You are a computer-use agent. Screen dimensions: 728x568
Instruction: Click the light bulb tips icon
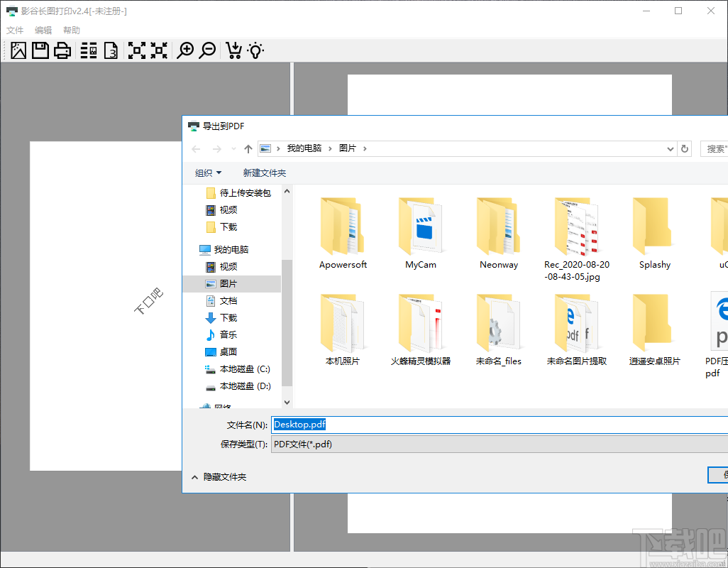click(256, 50)
